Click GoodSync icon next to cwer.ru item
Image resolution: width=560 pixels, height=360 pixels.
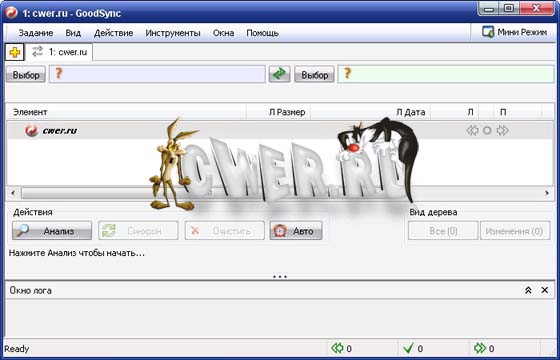click(32, 131)
